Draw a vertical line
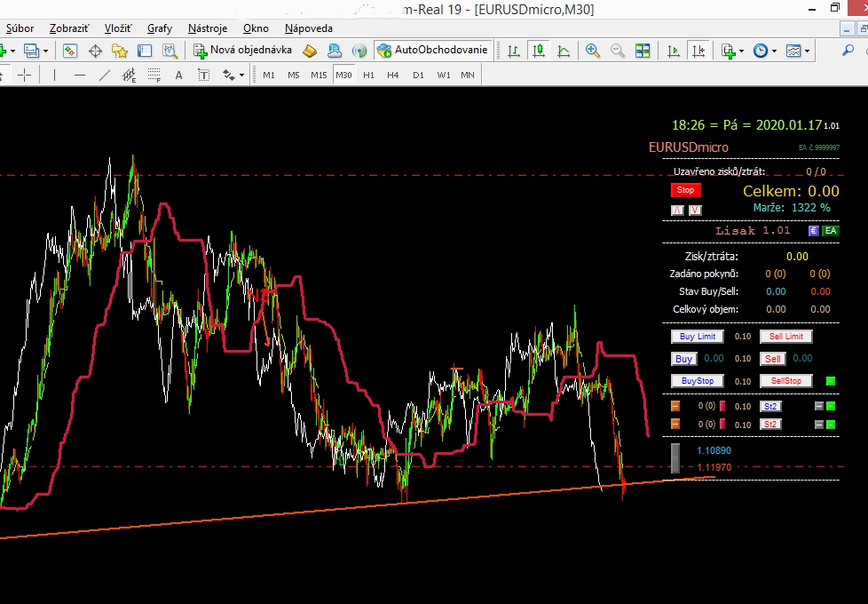Viewport: 868px width, 604px height. (54, 75)
